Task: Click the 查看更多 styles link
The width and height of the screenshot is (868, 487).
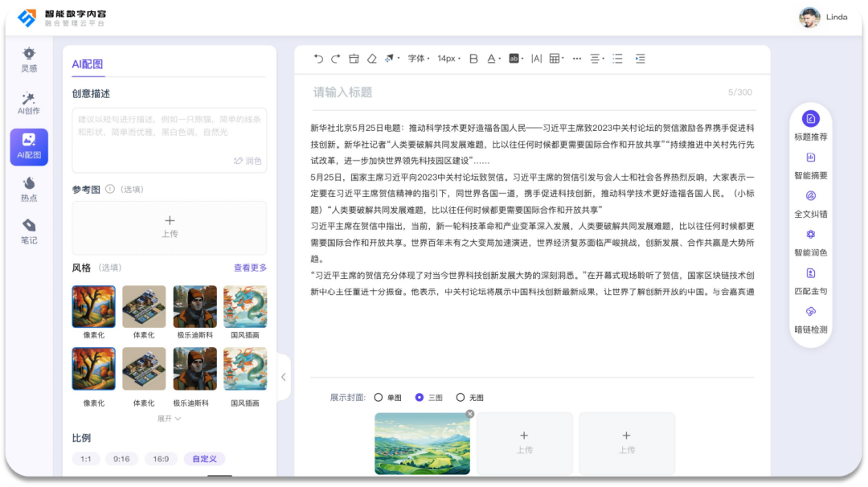Action: (x=250, y=268)
